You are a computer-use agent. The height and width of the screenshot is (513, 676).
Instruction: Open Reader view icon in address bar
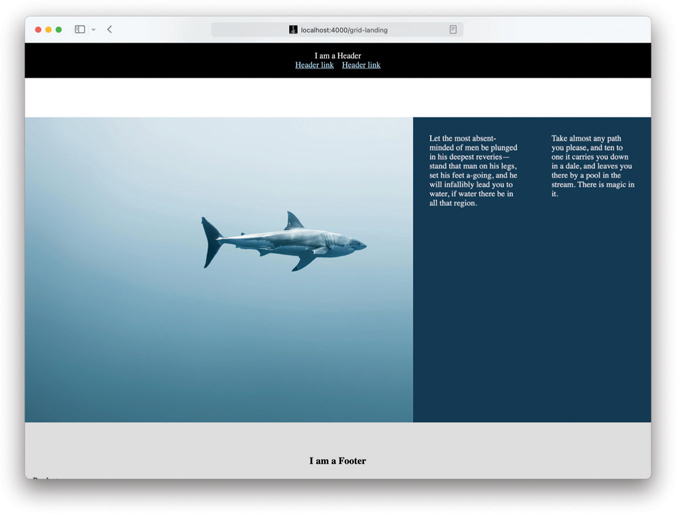(453, 30)
